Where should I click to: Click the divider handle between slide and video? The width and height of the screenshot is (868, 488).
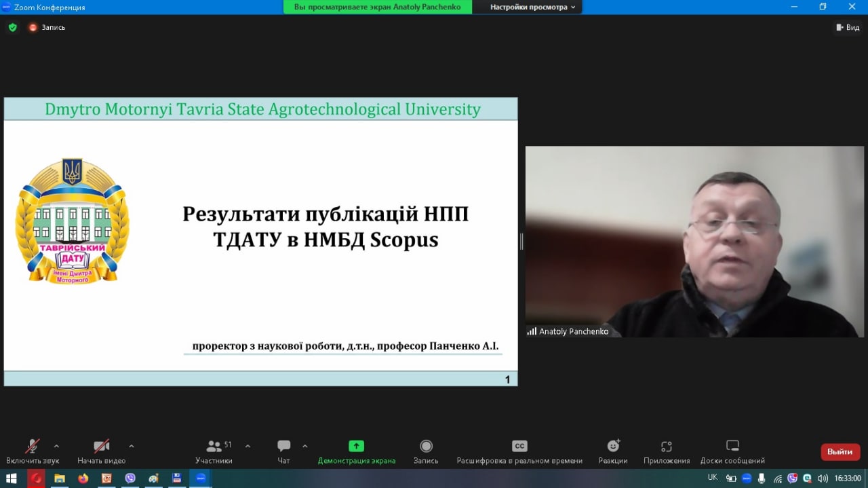(x=521, y=242)
